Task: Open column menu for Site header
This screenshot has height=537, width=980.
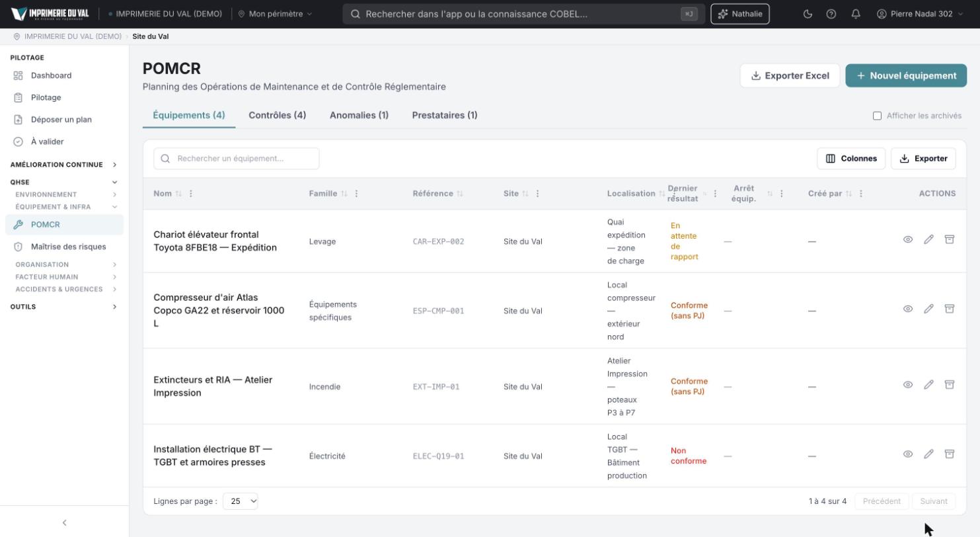Action: pyautogui.click(x=537, y=194)
